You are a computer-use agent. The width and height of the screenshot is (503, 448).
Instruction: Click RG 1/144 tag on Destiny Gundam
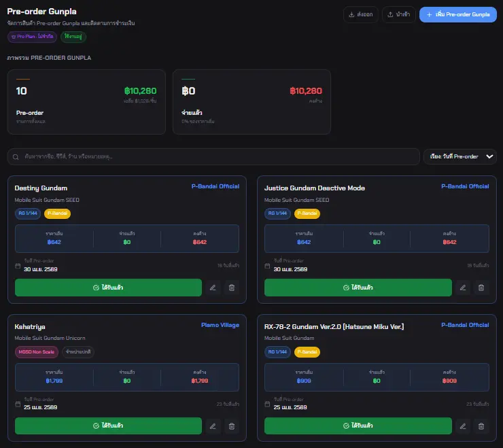coord(28,213)
